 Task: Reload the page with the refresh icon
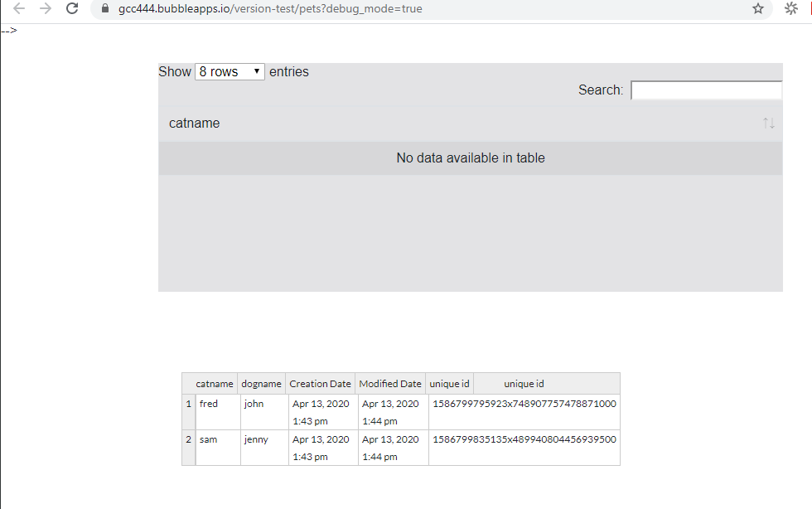(x=72, y=8)
